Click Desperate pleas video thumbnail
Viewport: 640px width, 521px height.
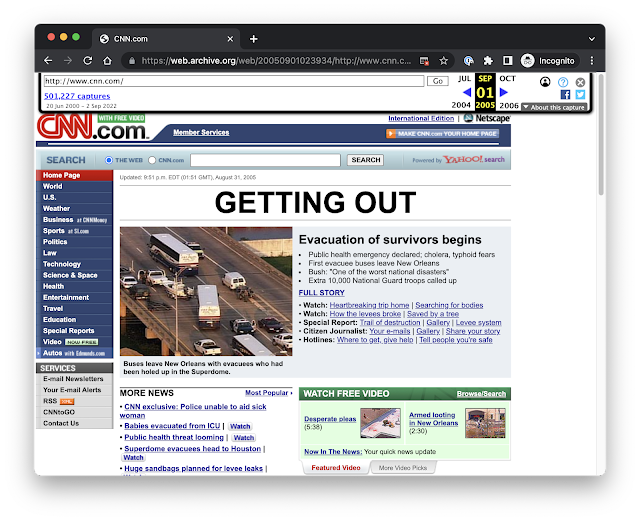click(380, 423)
